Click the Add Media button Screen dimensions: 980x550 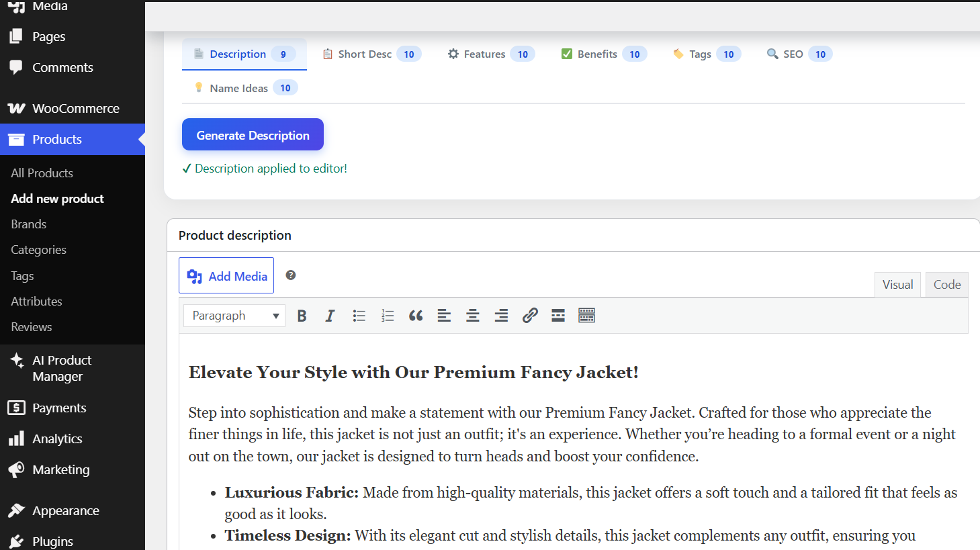(226, 275)
